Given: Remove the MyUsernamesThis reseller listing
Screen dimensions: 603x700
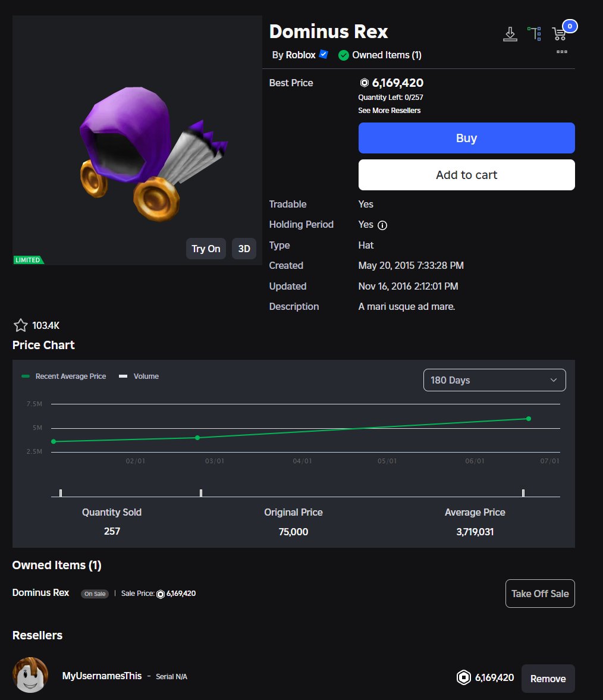Looking at the screenshot, I should (x=548, y=679).
